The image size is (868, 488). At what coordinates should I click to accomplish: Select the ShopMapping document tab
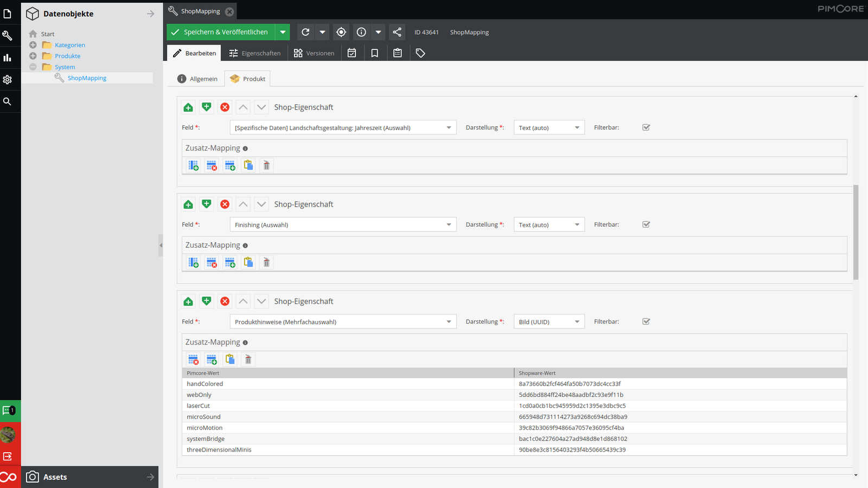(200, 11)
